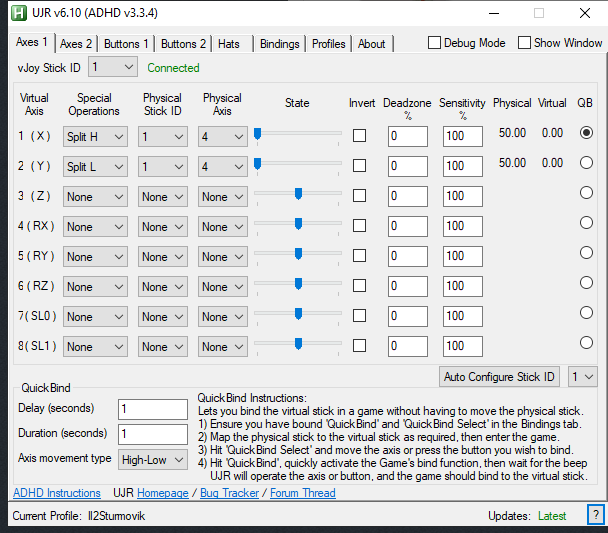The width and height of the screenshot is (608, 533).
Task: Toggle Invert for axis 3 (Z)
Action: [359, 196]
